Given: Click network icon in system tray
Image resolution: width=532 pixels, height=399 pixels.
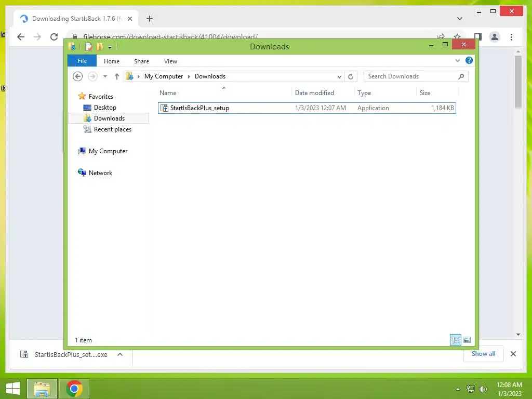Looking at the screenshot, I should [x=470, y=389].
